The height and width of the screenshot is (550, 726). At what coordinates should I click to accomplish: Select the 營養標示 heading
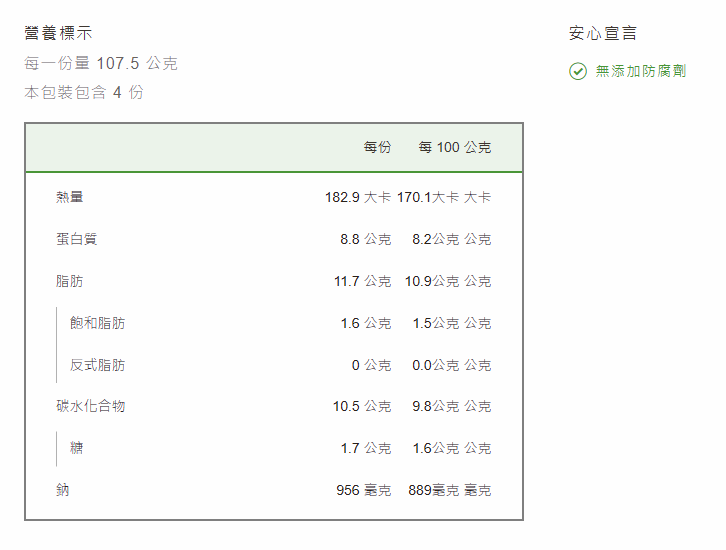(58, 33)
